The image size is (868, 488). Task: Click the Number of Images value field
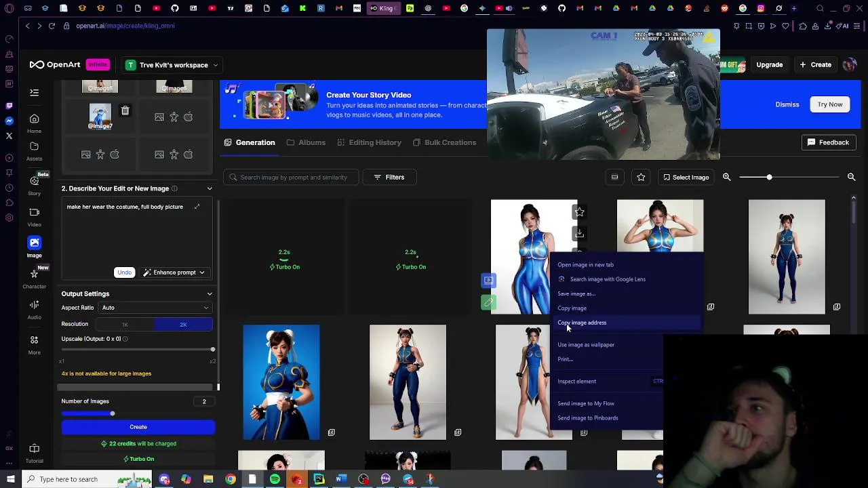tap(204, 401)
